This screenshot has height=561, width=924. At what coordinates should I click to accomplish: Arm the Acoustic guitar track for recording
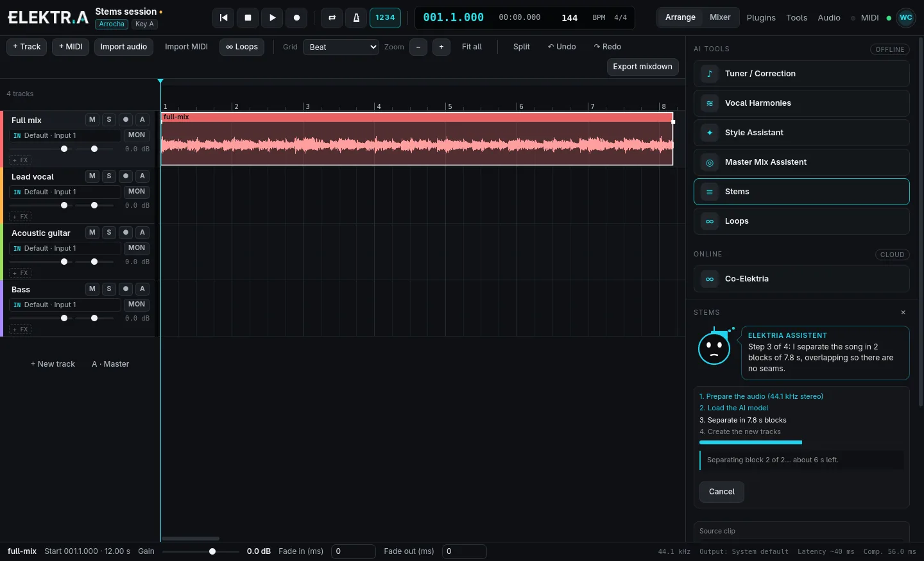tap(126, 233)
